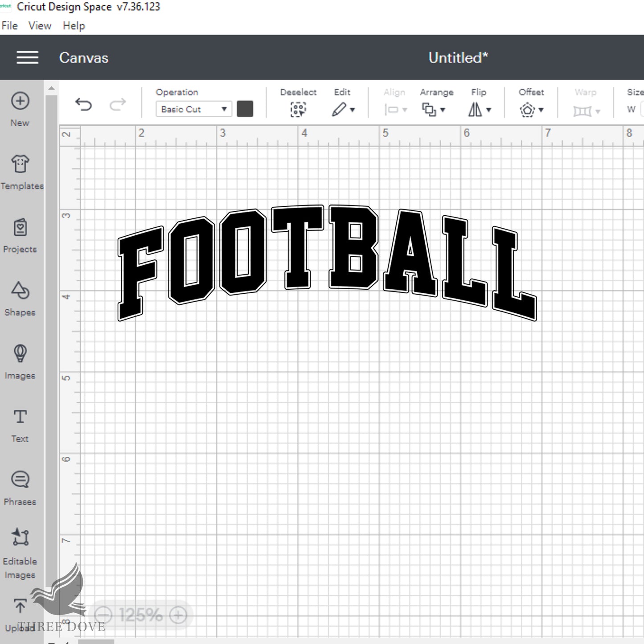This screenshot has width=644, height=644.
Task: Expand the Flip dropdown arrow
Action: pyautogui.click(x=489, y=110)
